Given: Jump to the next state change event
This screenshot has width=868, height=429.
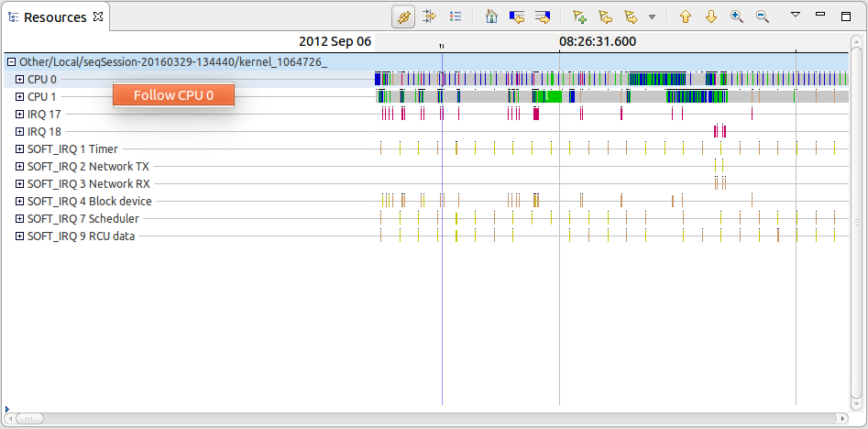Looking at the screenshot, I should click(x=543, y=17).
